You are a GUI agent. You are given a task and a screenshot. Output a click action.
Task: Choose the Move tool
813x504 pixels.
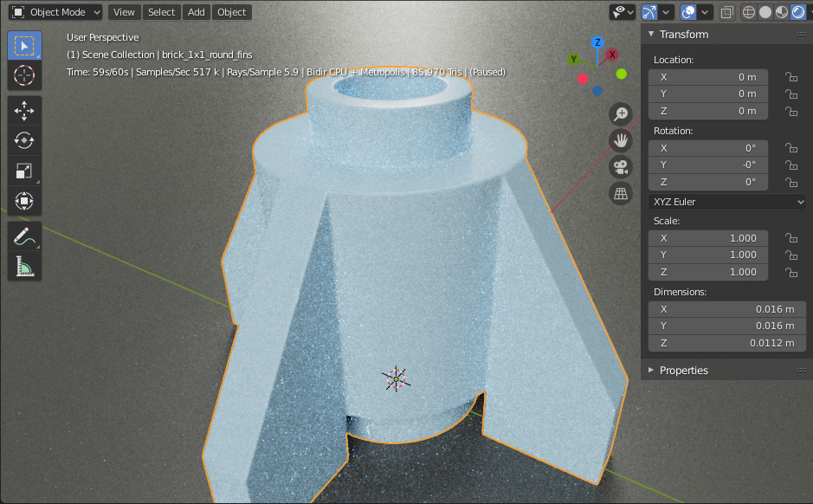[x=24, y=110]
